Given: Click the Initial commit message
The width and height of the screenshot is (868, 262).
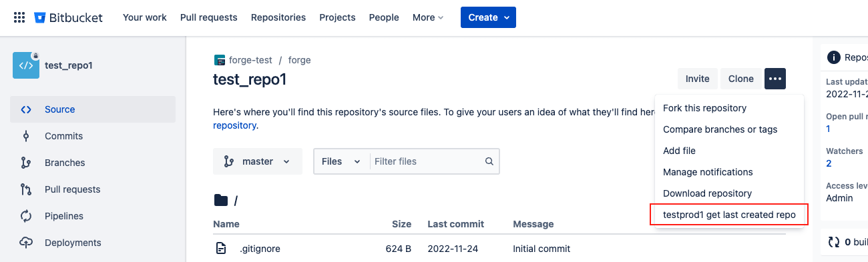Looking at the screenshot, I should click(x=541, y=249).
